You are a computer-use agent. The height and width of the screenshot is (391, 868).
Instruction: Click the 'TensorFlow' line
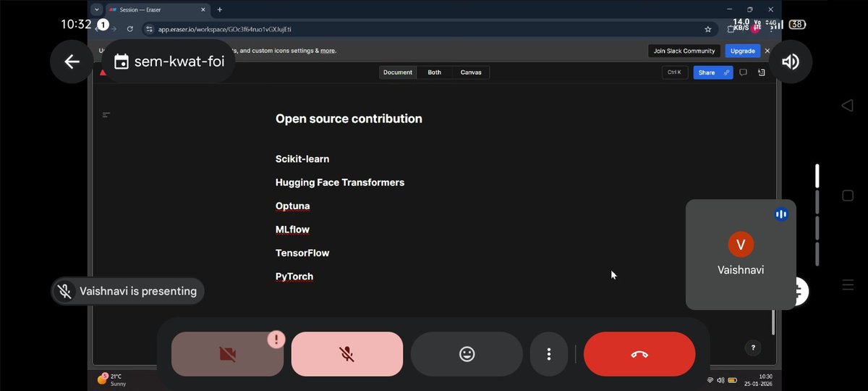302,253
